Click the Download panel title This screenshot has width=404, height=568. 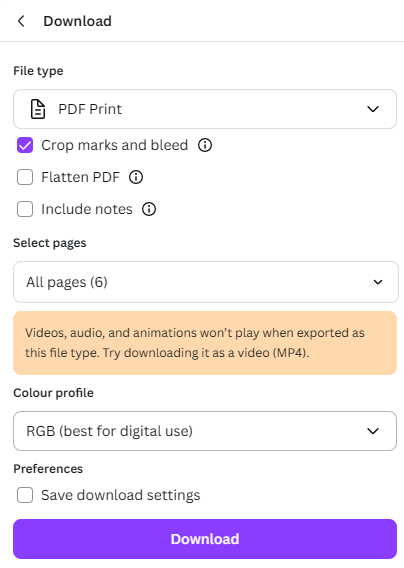tap(78, 21)
